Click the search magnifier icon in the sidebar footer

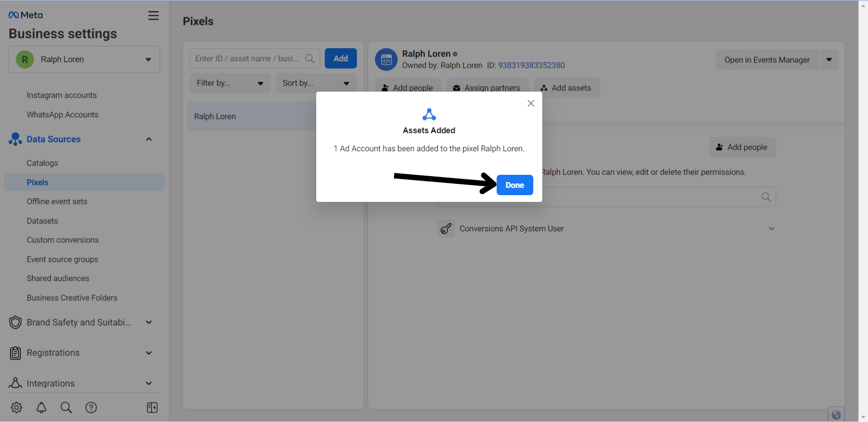pos(66,408)
